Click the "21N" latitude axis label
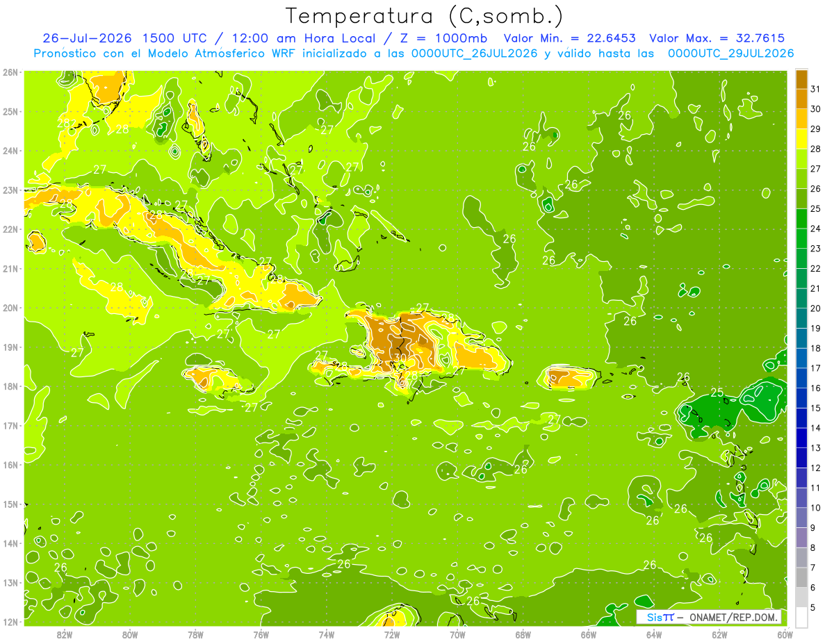834x644 pixels. (10, 268)
